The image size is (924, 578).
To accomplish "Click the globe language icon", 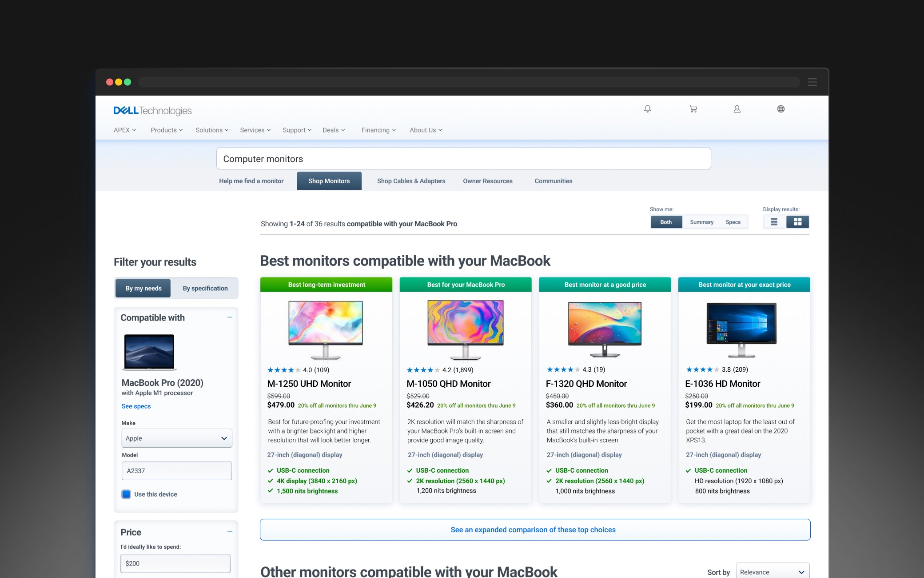I will pyautogui.click(x=781, y=109).
